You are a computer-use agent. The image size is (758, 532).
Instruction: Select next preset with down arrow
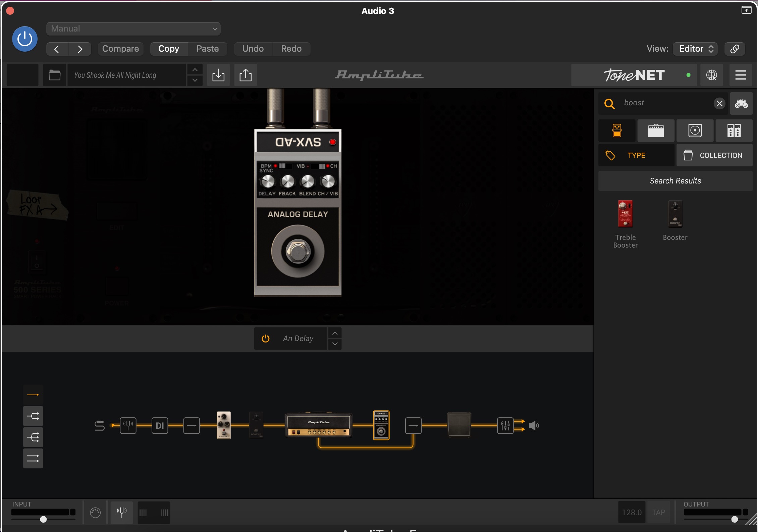pyautogui.click(x=195, y=81)
